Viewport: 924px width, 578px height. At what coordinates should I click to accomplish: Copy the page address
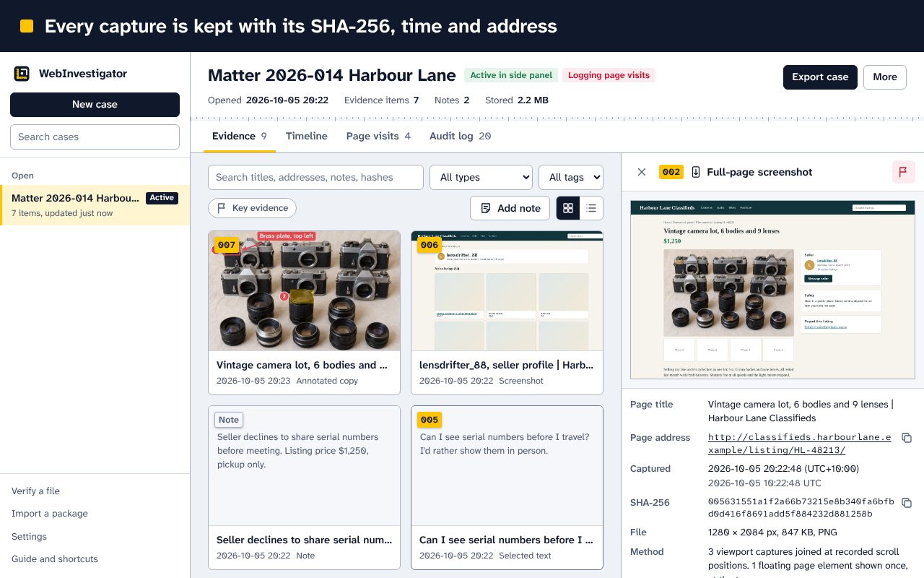tap(907, 438)
